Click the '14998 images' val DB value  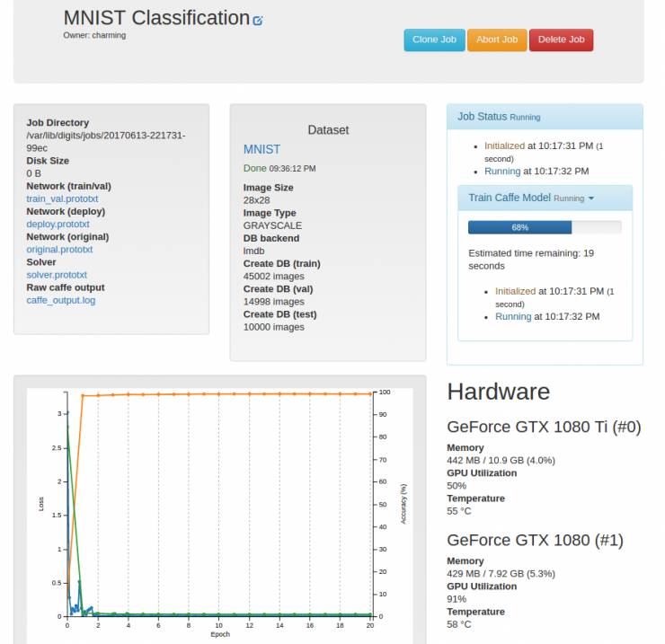273,302
